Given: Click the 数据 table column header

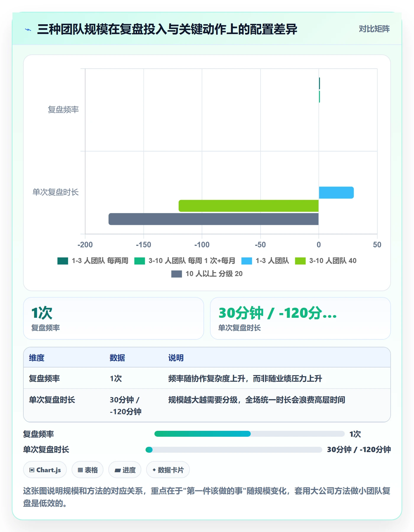Looking at the screenshot, I should pos(117,358).
